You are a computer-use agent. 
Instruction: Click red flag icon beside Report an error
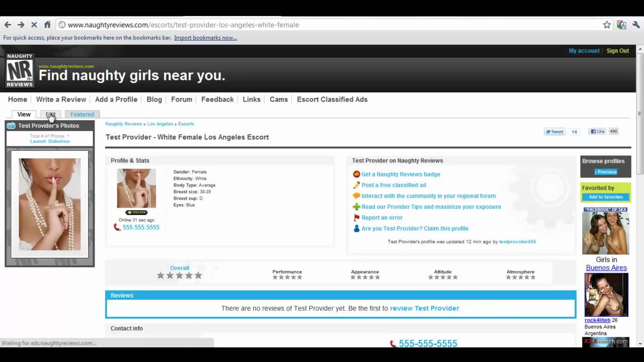tap(356, 218)
